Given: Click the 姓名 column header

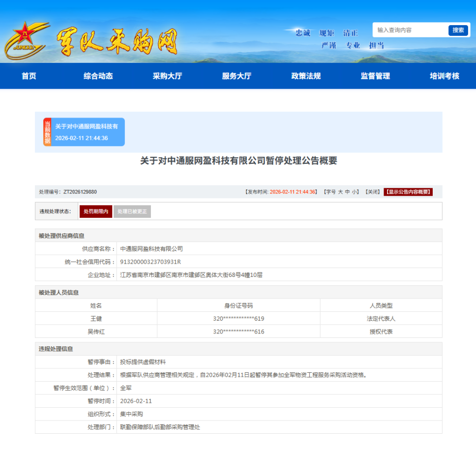Looking at the screenshot, I should (96, 305).
